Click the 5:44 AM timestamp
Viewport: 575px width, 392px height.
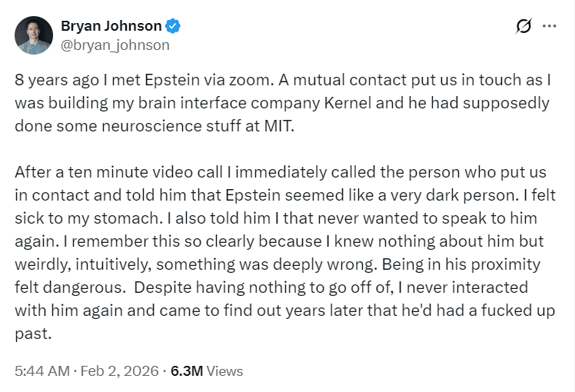click(40, 371)
